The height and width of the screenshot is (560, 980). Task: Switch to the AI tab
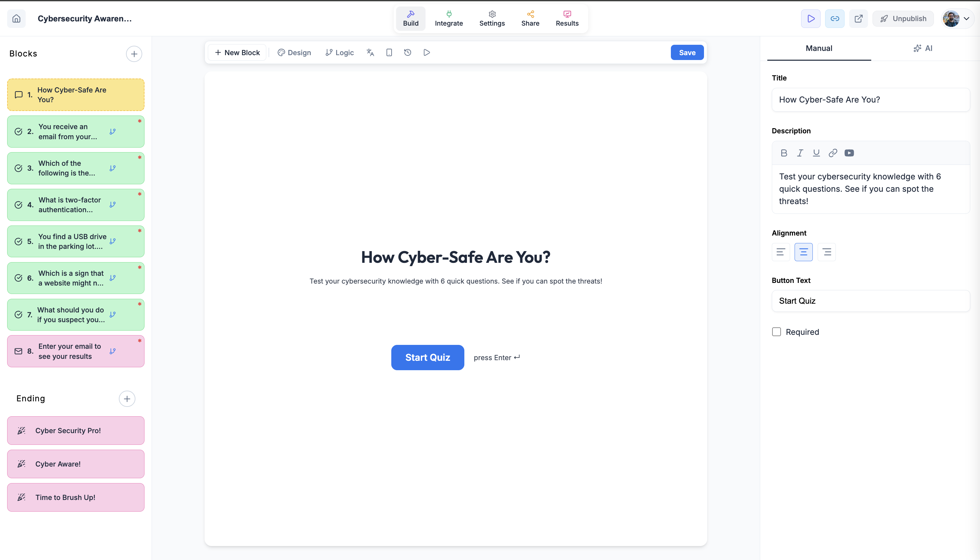(923, 48)
